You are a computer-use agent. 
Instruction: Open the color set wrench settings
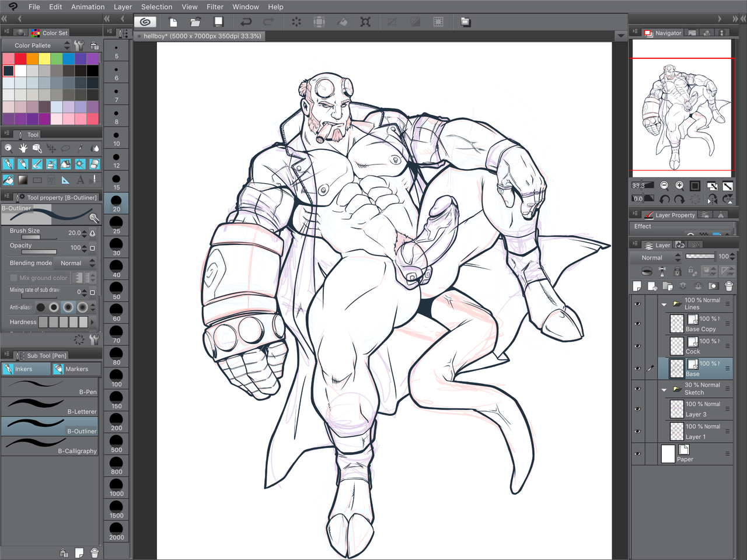click(79, 45)
